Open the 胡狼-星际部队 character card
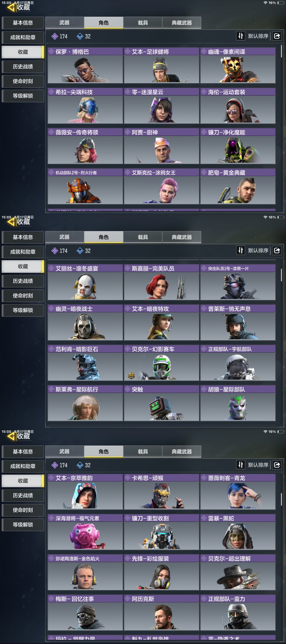 (x=238, y=403)
